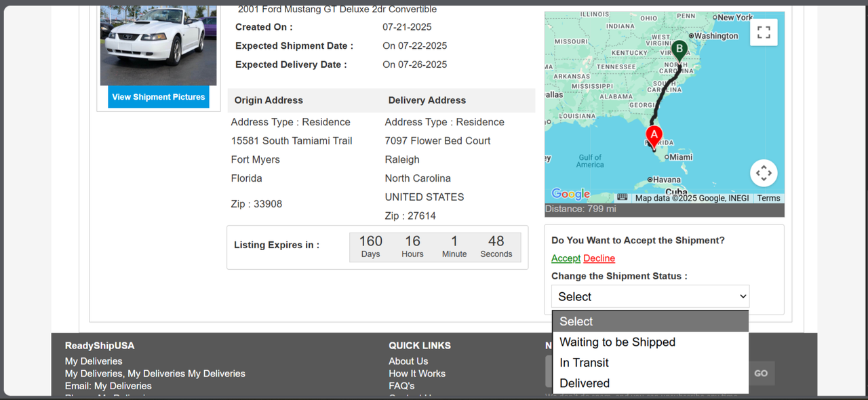This screenshot has height=400, width=868.
Task: Choose the Select placeholder option
Action: [650, 321]
